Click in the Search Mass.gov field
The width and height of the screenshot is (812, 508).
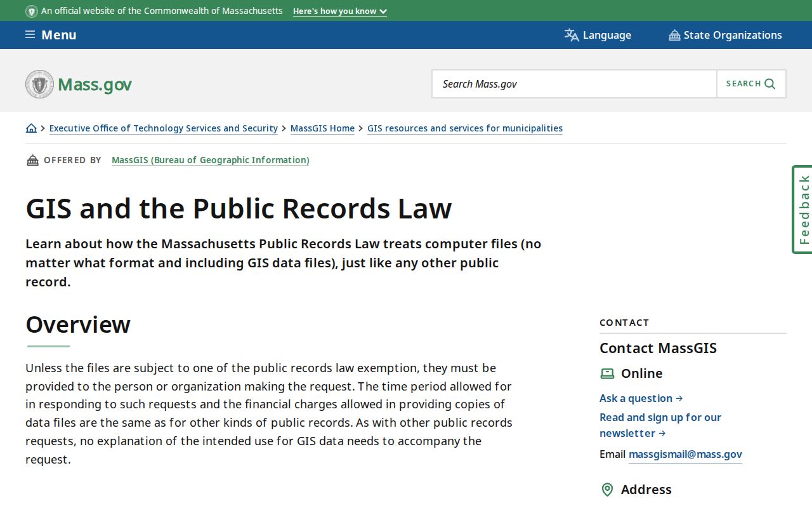point(574,84)
